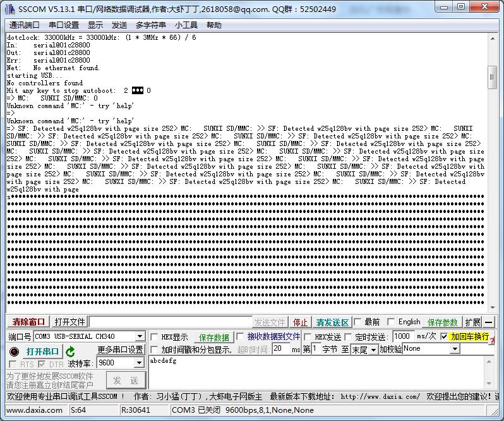Viewport: 504px width, 421px height.
Task: Open the 发送 menu
Action: (x=119, y=25)
